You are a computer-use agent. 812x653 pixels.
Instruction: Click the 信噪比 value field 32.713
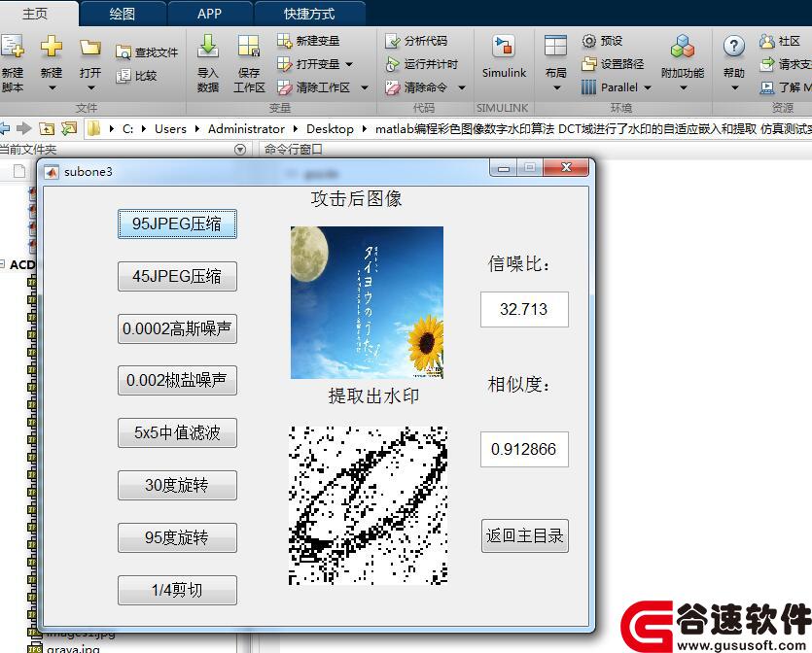pyautogui.click(x=524, y=309)
